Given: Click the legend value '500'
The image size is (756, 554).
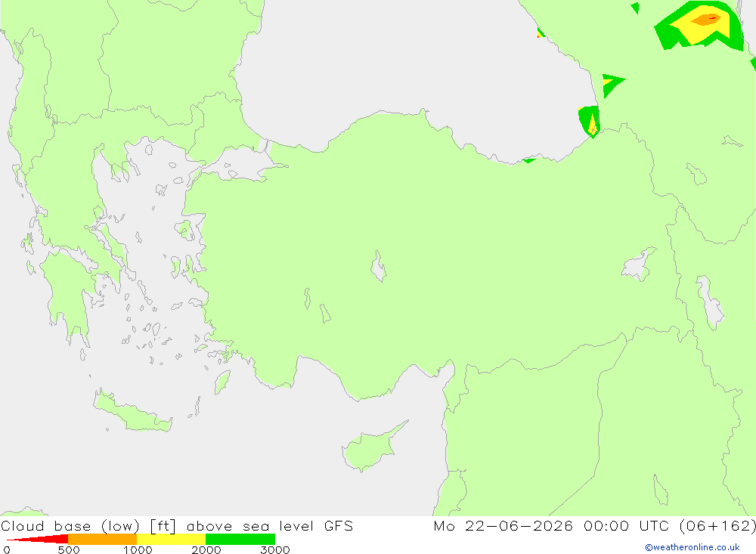Looking at the screenshot, I should [x=69, y=549].
